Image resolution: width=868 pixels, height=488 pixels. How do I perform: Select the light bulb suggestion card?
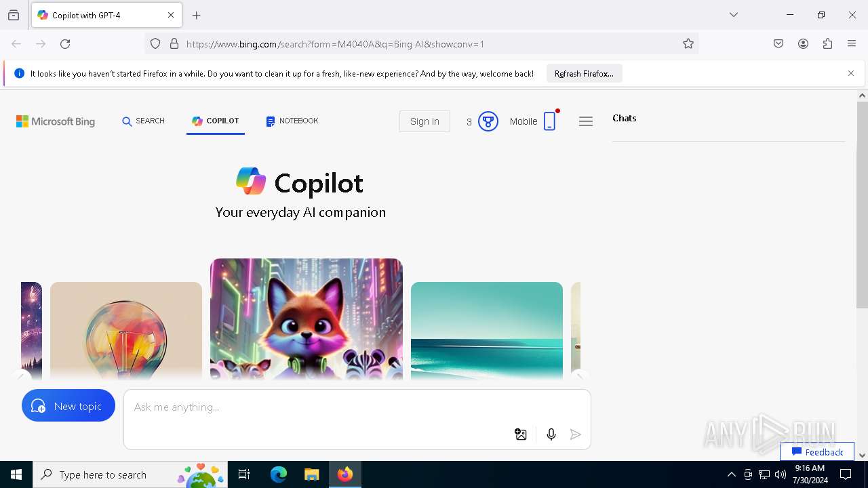coord(126,331)
